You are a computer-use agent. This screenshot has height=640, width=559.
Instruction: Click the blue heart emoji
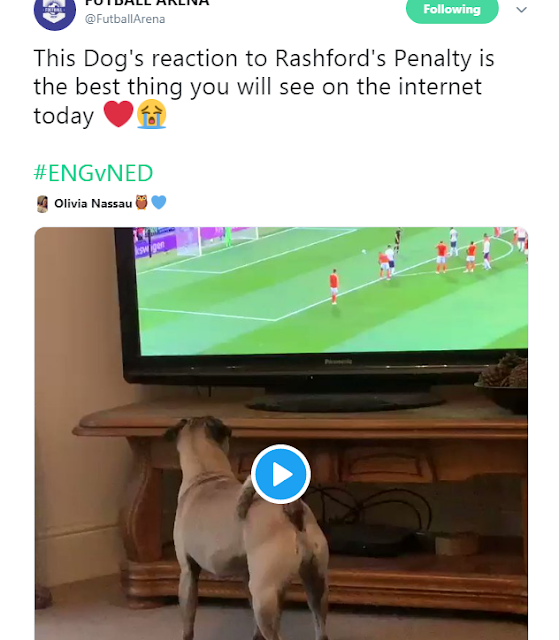tap(159, 202)
